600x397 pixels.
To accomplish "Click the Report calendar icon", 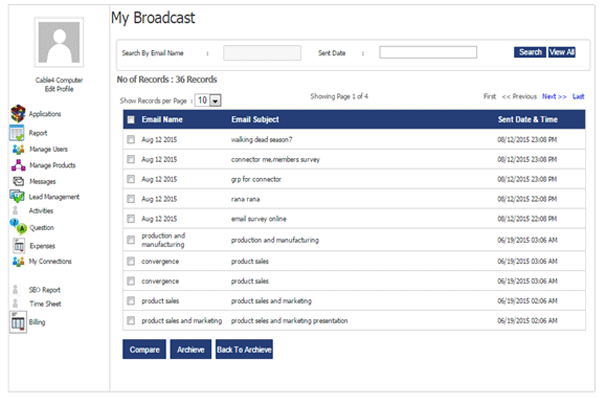I will coord(17,132).
